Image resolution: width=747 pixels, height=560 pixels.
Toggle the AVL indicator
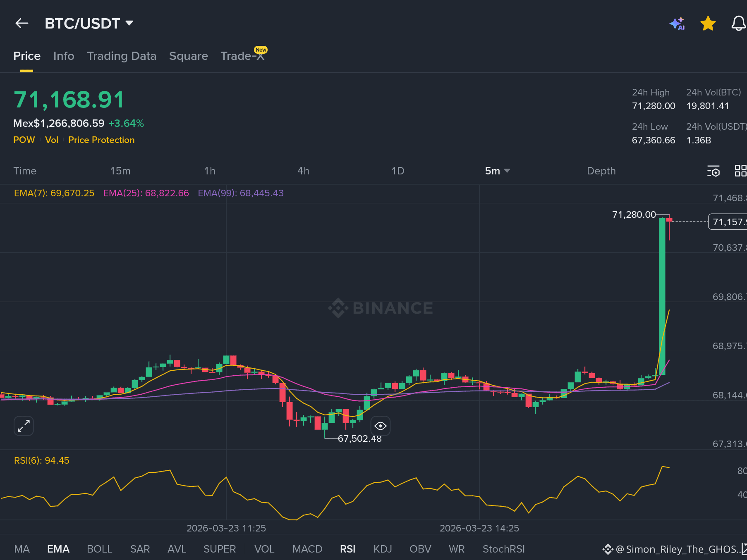tap(177, 549)
